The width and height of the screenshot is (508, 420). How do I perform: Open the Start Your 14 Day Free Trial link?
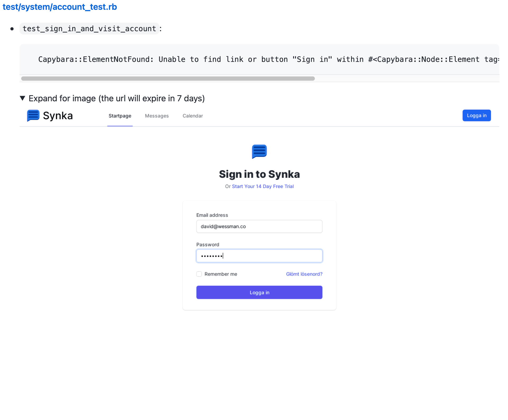click(263, 186)
